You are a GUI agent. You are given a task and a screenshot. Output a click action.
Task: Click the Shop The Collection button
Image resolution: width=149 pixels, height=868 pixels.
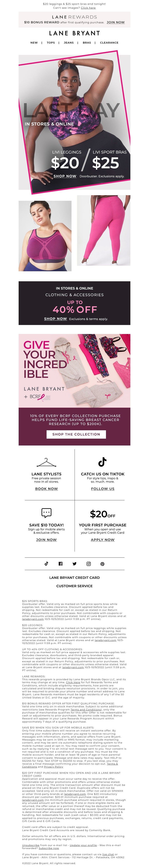click(x=76, y=434)
